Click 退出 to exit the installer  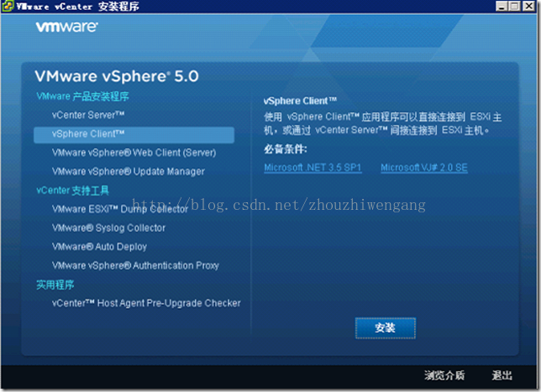(x=502, y=375)
